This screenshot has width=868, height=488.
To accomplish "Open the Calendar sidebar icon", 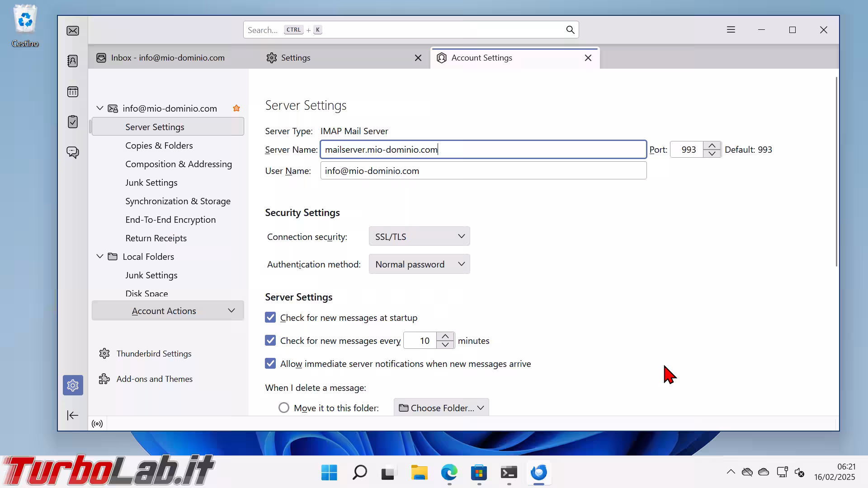I will pyautogui.click(x=73, y=92).
